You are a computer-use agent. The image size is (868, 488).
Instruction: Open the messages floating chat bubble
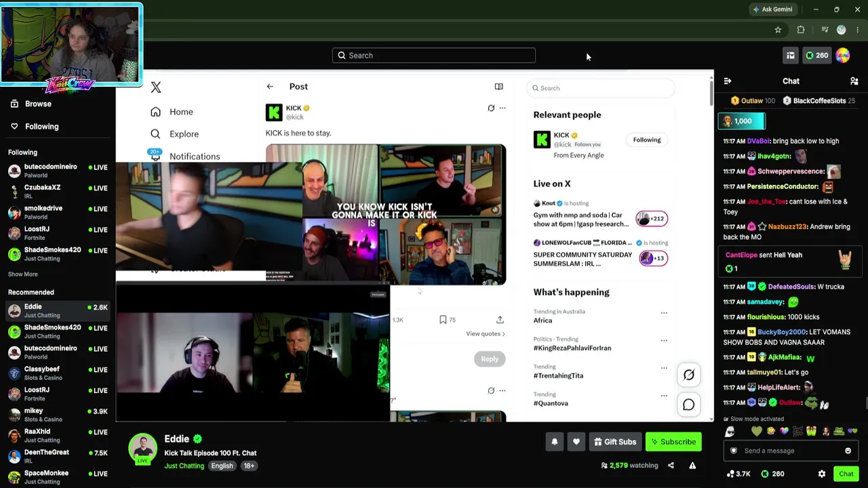689,405
